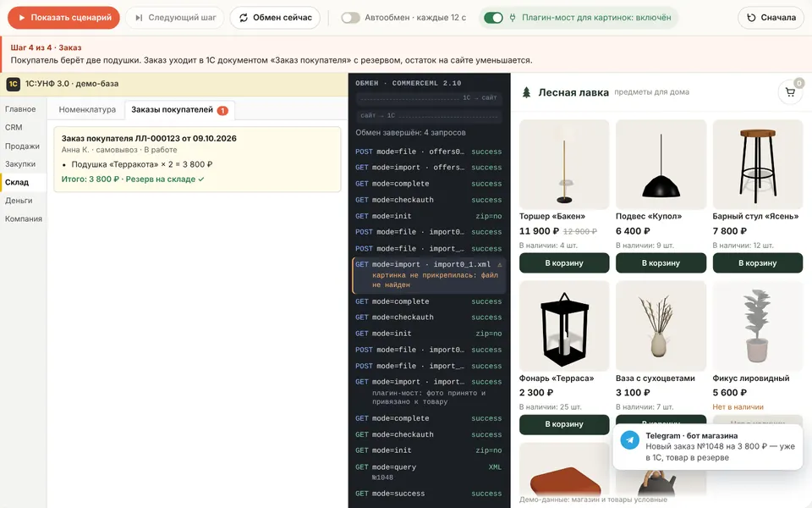
Task: Click Фонарь «Терраса» product image
Action: [564, 326]
